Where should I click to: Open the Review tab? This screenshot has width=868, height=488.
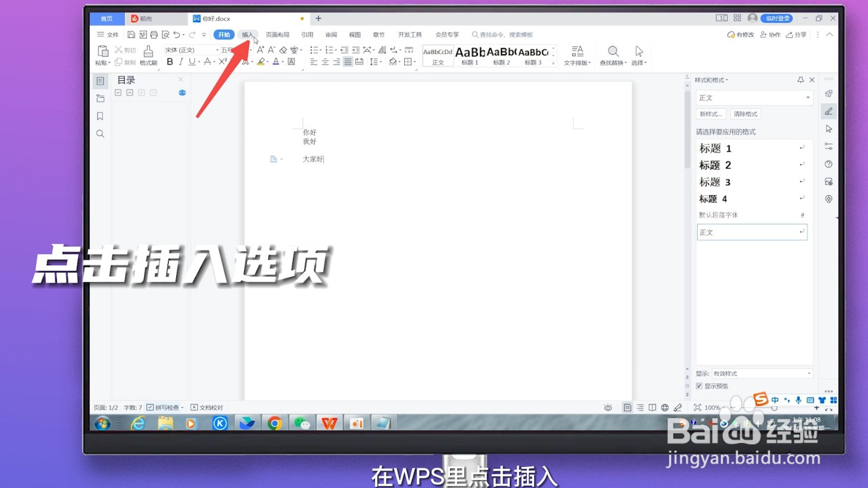[331, 35]
